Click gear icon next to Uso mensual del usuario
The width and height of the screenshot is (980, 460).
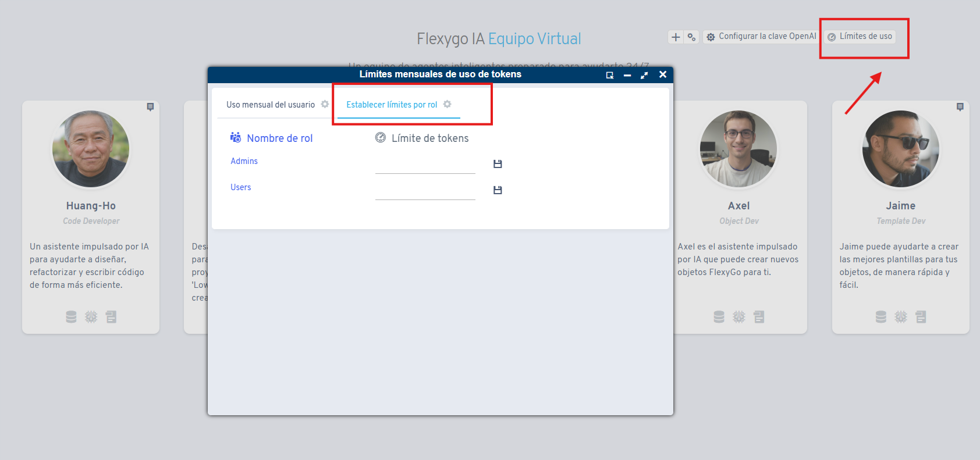click(x=325, y=104)
